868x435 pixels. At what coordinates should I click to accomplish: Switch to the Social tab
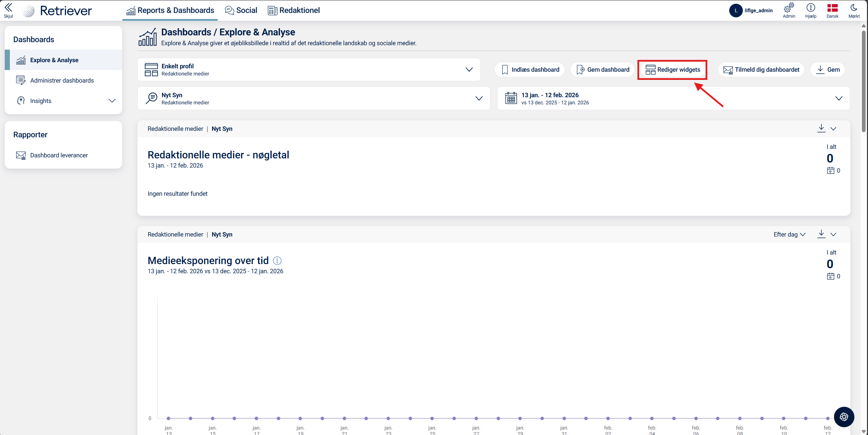point(241,10)
